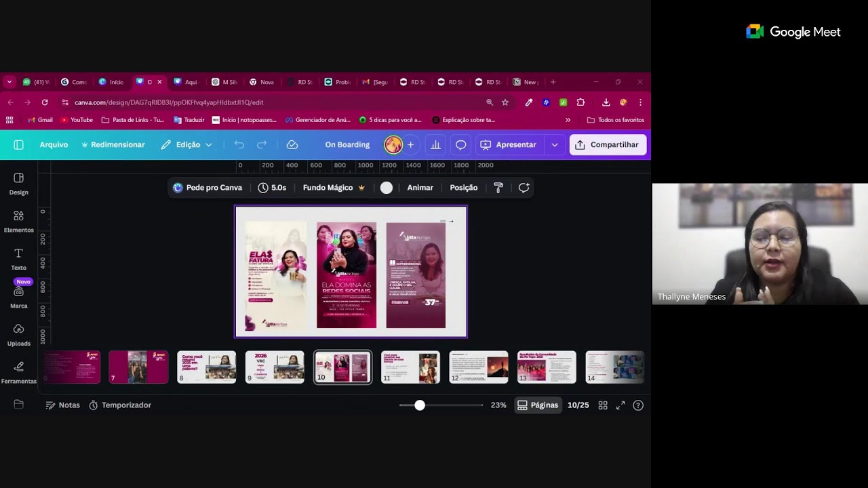The image size is (868, 488).
Task: Open the Animar option
Action: pos(420,188)
